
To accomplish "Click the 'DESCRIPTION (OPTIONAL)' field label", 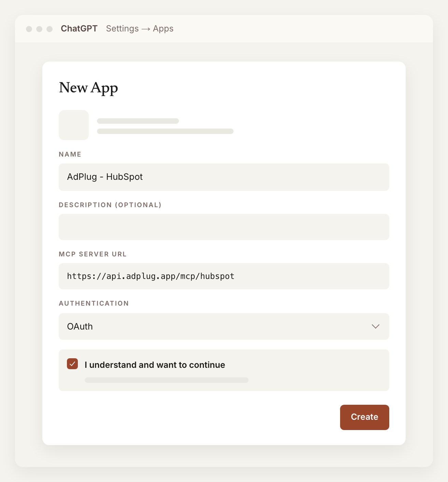I will 110,205.
